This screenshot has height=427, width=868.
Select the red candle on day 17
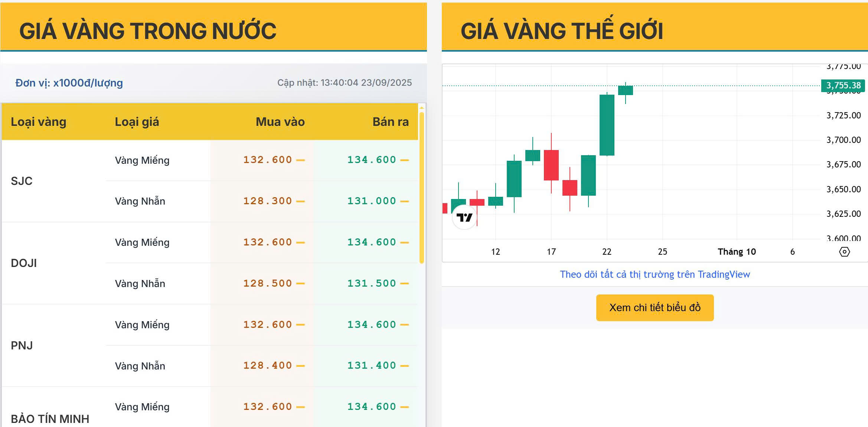(x=551, y=165)
